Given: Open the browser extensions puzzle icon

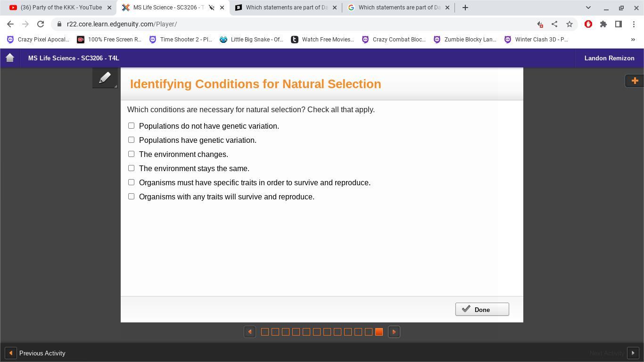Looking at the screenshot, I should tap(603, 24).
